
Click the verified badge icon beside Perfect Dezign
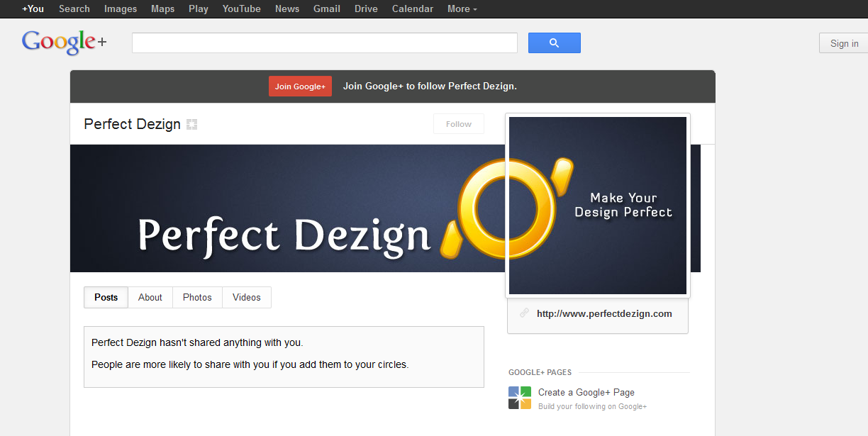[191, 125]
